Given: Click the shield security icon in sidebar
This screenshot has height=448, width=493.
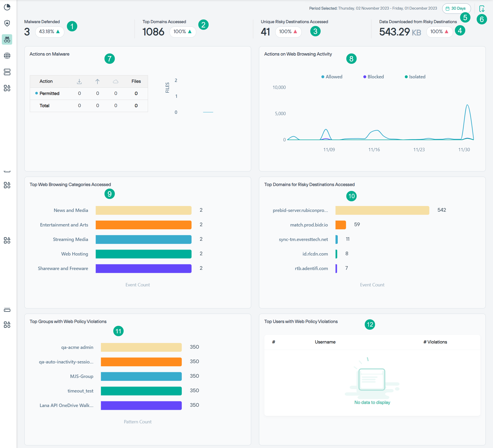Looking at the screenshot, I should [x=7, y=23].
